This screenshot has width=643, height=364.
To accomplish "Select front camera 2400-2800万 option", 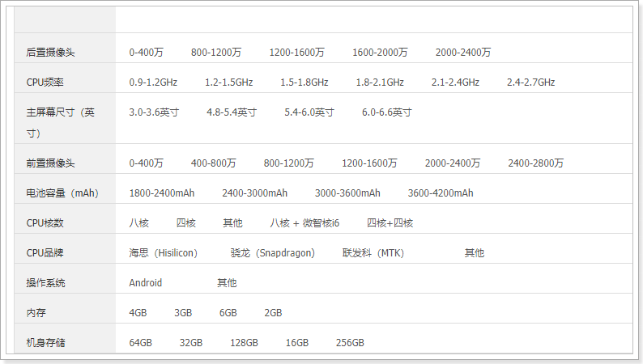I will tap(535, 163).
